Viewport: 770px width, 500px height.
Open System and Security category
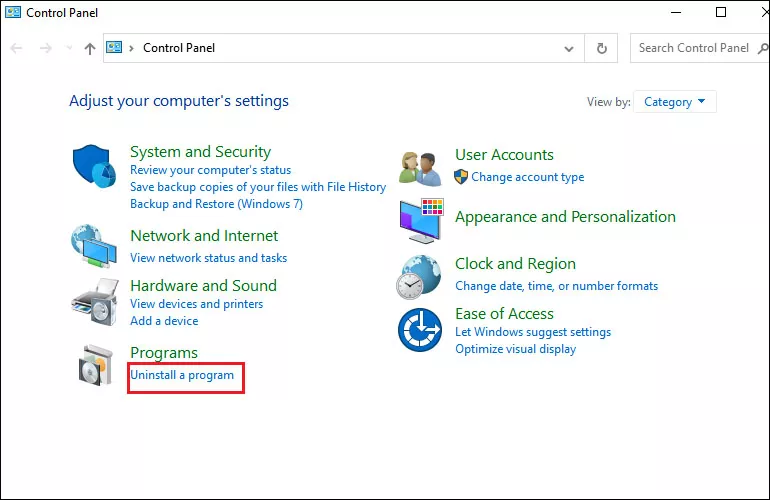(200, 152)
